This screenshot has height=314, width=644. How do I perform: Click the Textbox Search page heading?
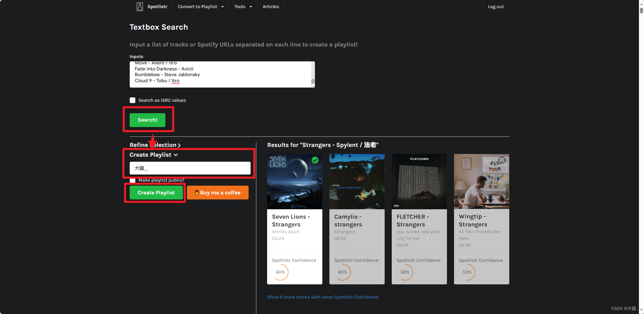click(159, 27)
